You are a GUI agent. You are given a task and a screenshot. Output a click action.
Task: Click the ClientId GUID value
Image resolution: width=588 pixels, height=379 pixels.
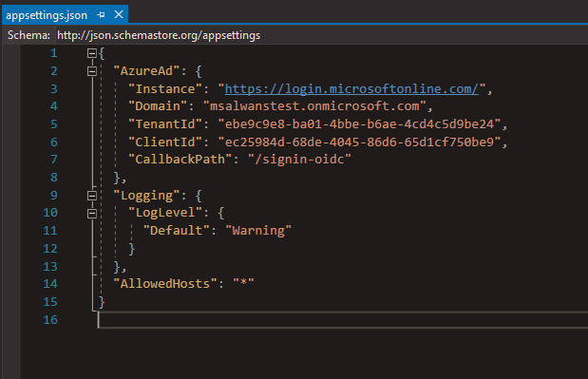[x=360, y=142]
